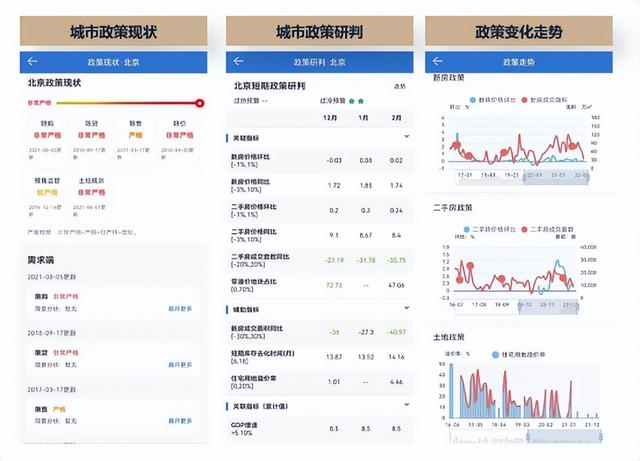Select the 1月 column header
The height and width of the screenshot is (461, 640).
(363, 118)
